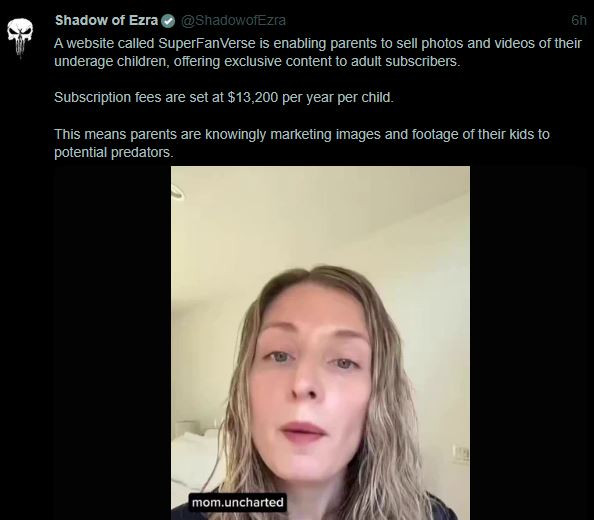
Task: Click the verified checkmark badge
Action: (168, 21)
